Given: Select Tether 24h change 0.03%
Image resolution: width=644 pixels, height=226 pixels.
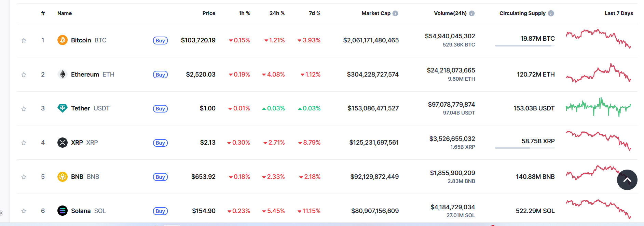Looking at the screenshot, I should point(273,108).
